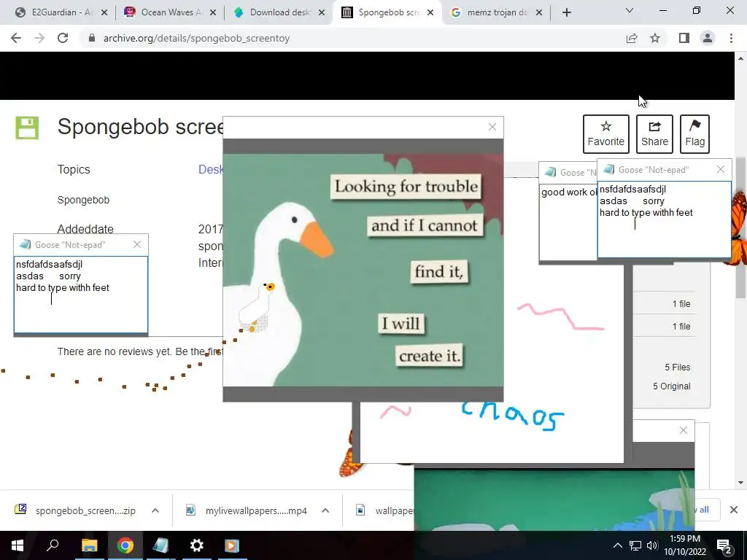
Task: Click the right-hand Not-epad window notepad icon
Action: [609, 169]
